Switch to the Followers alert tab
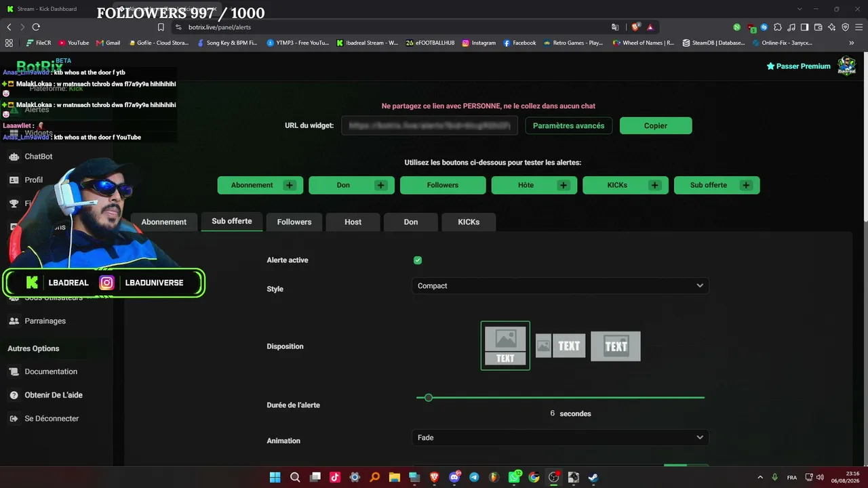Screen dimensions: 868x488 294,222
